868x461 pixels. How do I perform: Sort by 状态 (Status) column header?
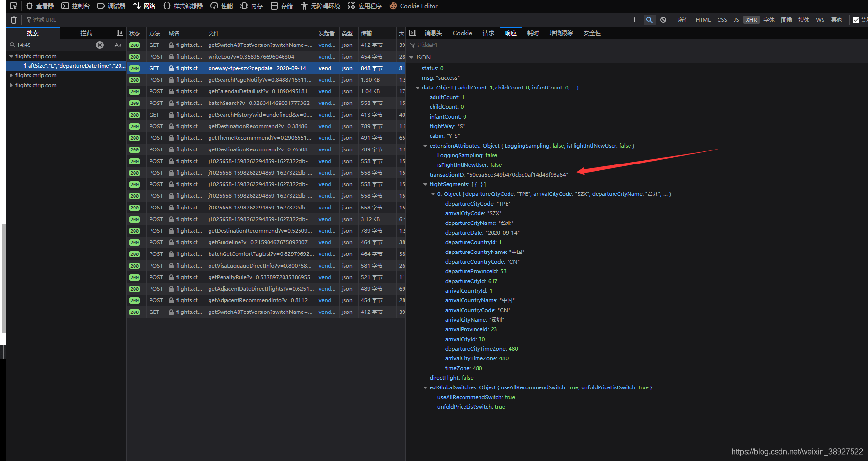pyautogui.click(x=136, y=33)
